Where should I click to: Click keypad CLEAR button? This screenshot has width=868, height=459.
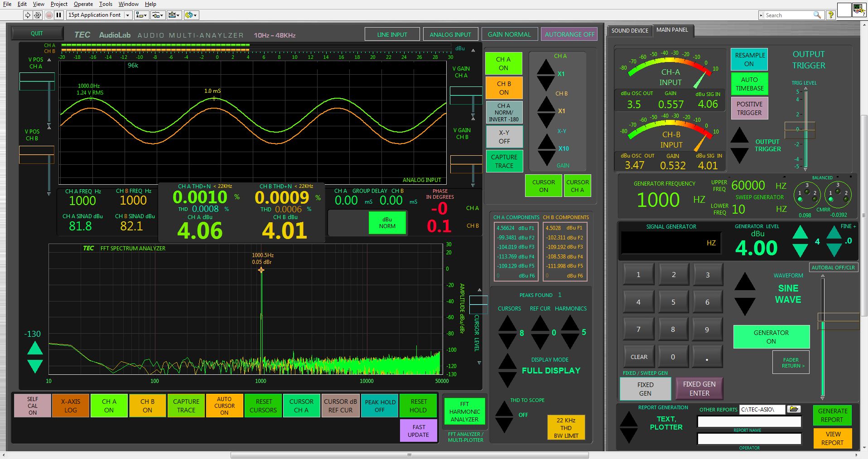[639, 357]
